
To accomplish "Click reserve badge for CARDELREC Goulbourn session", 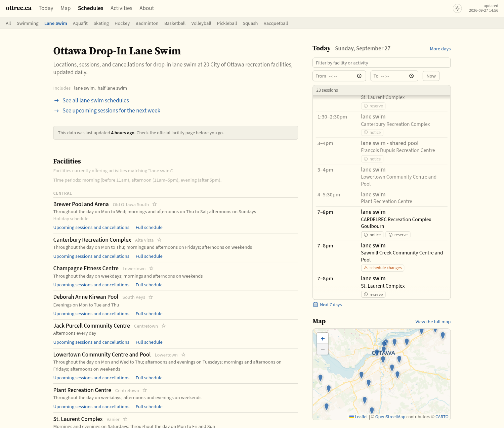I will [x=398, y=235].
